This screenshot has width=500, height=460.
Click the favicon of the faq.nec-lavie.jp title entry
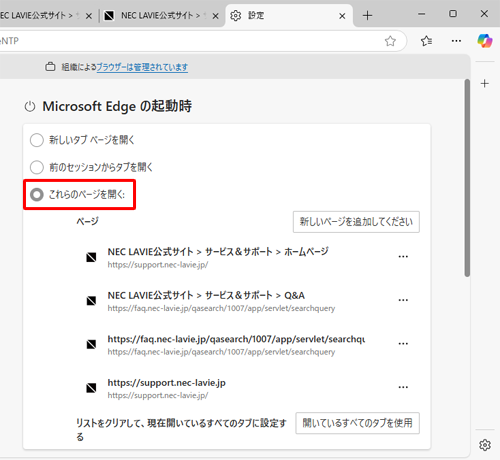[91, 344]
